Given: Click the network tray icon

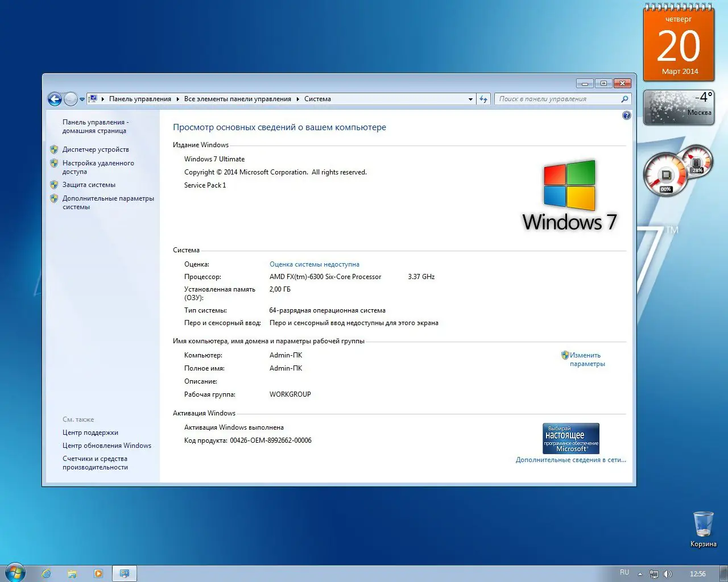Looking at the screenshot, I should [654, 574].
